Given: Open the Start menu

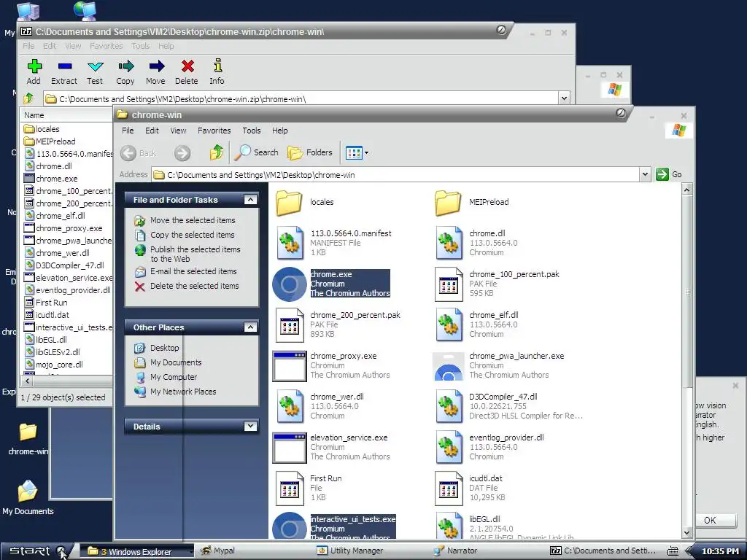Looking at the screenshot, I should tap(36, 551).
